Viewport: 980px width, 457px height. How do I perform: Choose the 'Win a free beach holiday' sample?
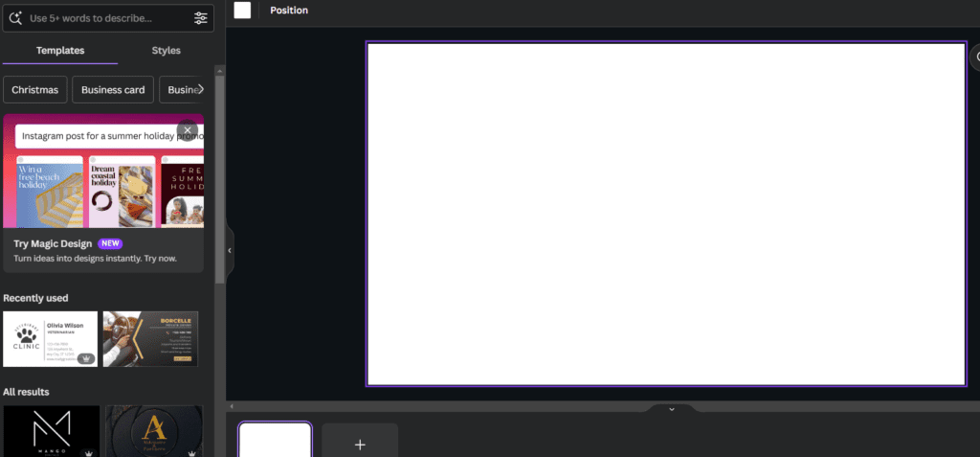point(50,192)
